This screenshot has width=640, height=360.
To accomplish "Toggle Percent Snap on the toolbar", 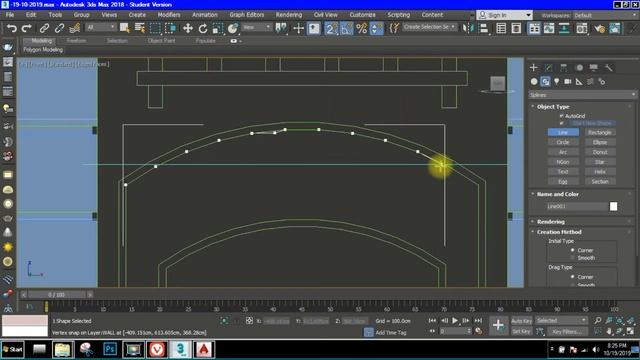I will tap(362, 28).
